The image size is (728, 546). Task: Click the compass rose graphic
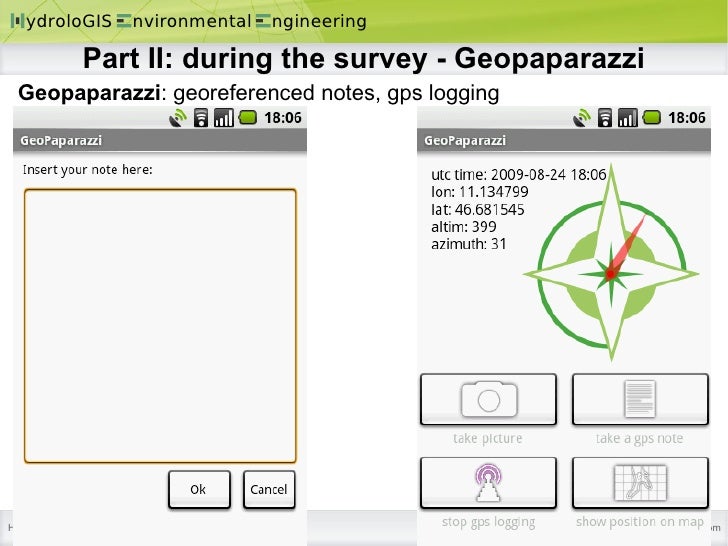611,264
